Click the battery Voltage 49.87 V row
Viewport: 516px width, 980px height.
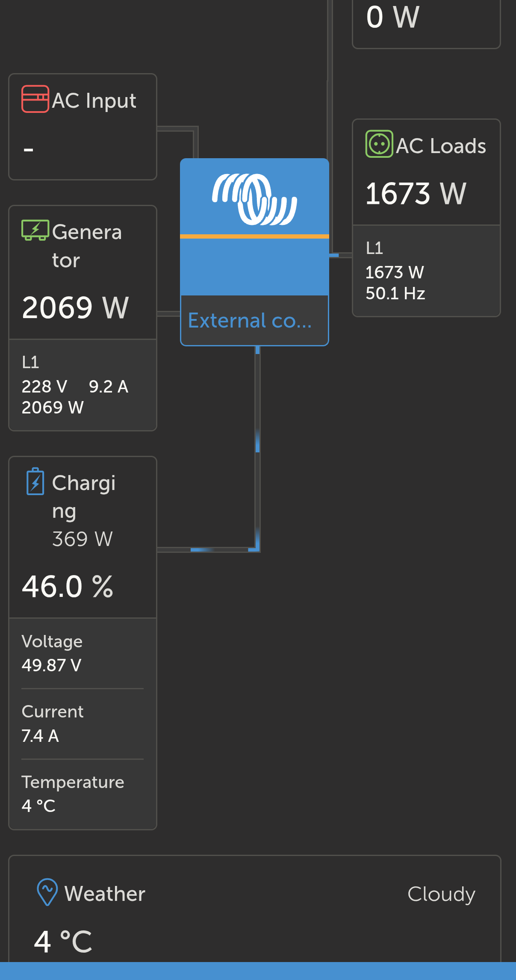tap(83, 653)
